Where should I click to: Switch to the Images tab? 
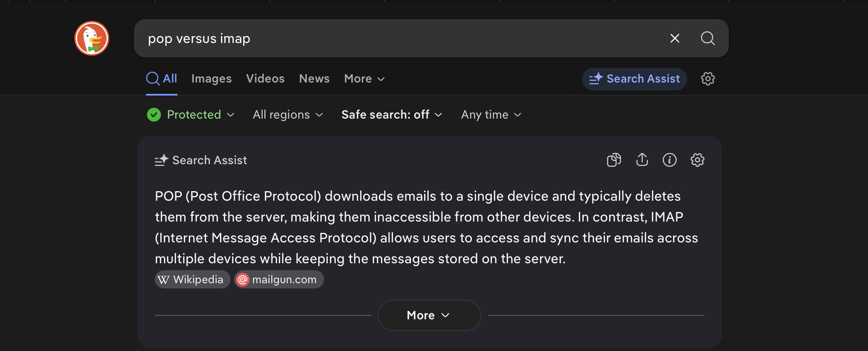pyautogui.click(x=211, y=79)
